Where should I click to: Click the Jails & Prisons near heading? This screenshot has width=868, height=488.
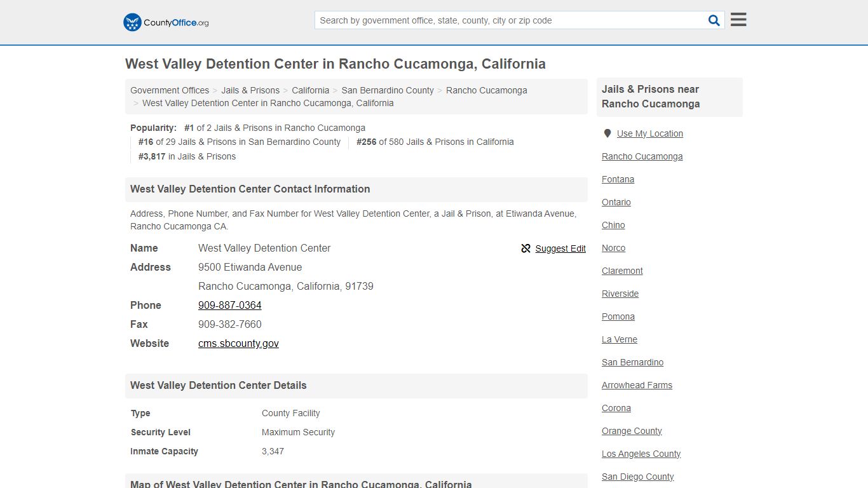(651, 97)
